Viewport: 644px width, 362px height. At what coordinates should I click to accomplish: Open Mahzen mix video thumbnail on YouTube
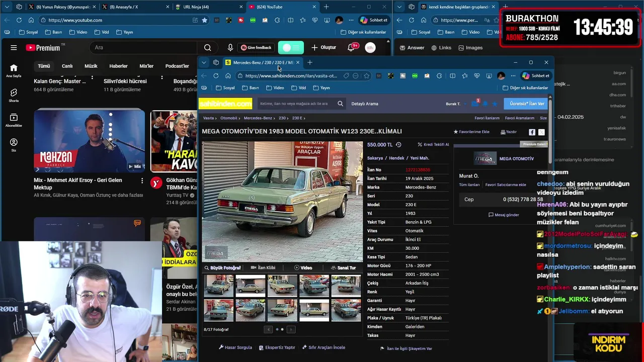[89, 141]
